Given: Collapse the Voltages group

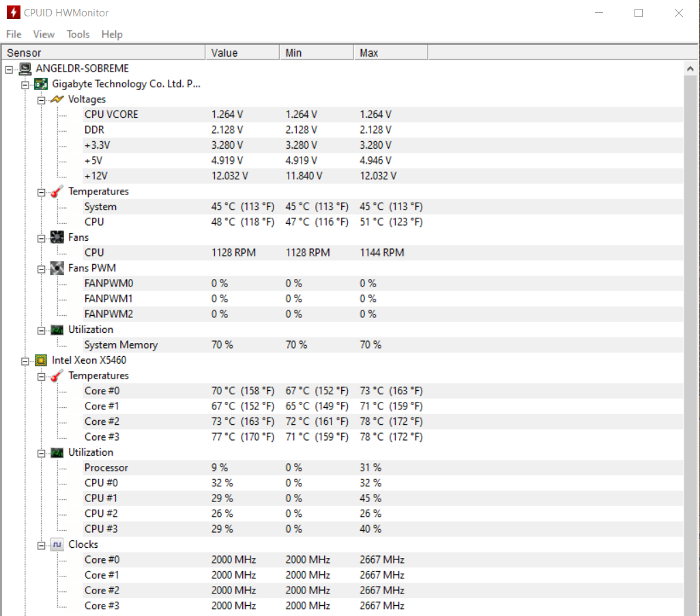Looking at the screenshot, I should point(41,100).
